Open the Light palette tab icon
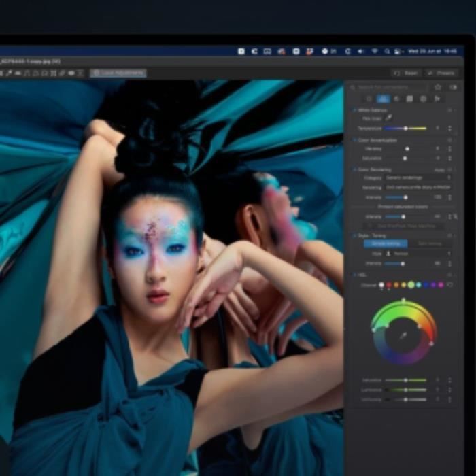The width and height of the screenshot is (476, 476). click(x=369, y=99)
